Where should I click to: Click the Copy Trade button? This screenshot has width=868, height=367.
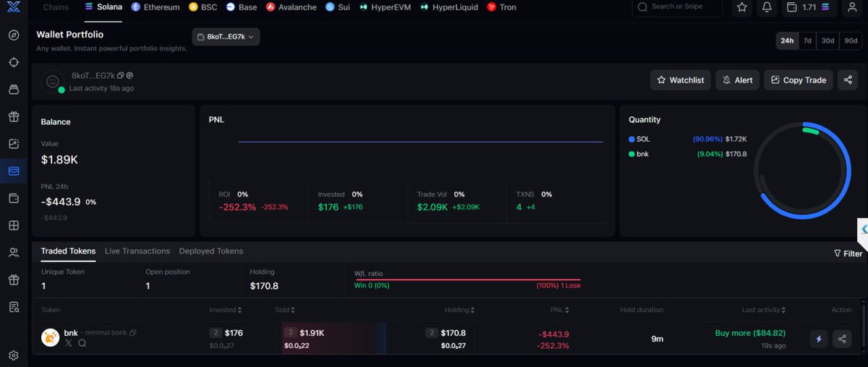[x=799, y=80]
